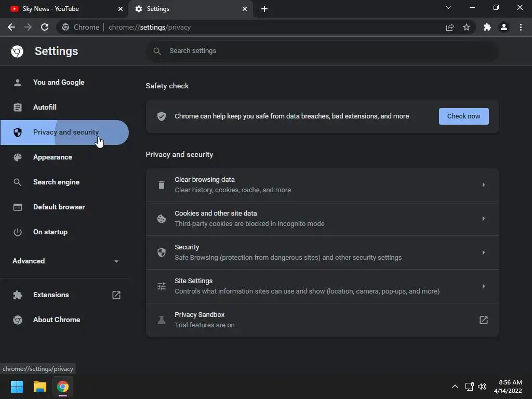Viewport: 532px width, 399px height.
Task: Open network status tray icon
Action: pos(470,387)
